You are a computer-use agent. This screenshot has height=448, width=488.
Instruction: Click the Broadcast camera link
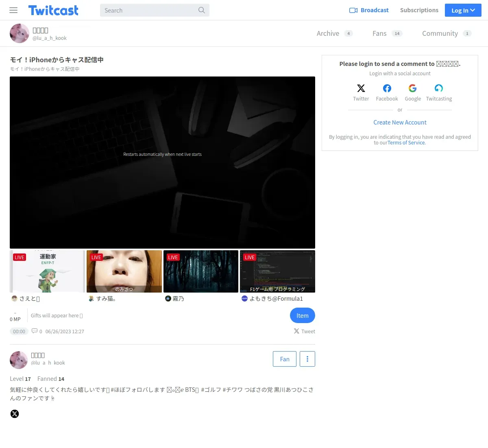coord(369,10)
